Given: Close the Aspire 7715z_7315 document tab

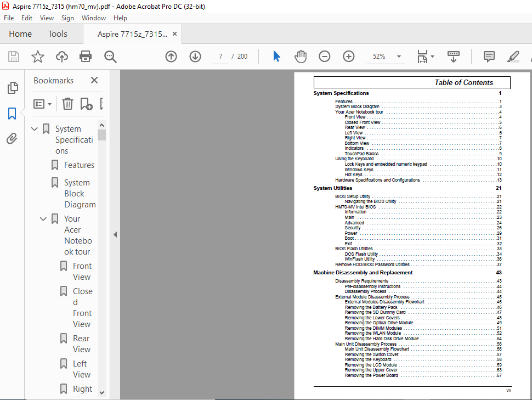Looking at the screenshot, I should coord(175,34).
